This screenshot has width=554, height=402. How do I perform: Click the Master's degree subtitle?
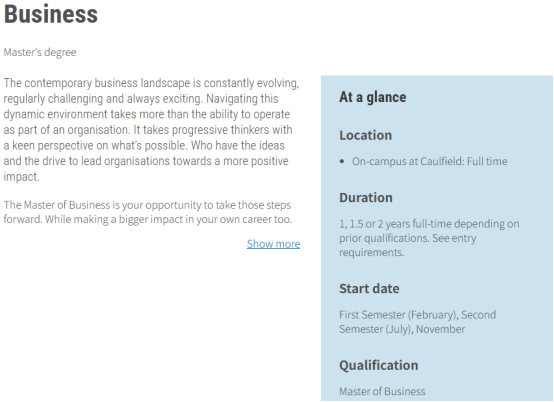coord(40,52)
